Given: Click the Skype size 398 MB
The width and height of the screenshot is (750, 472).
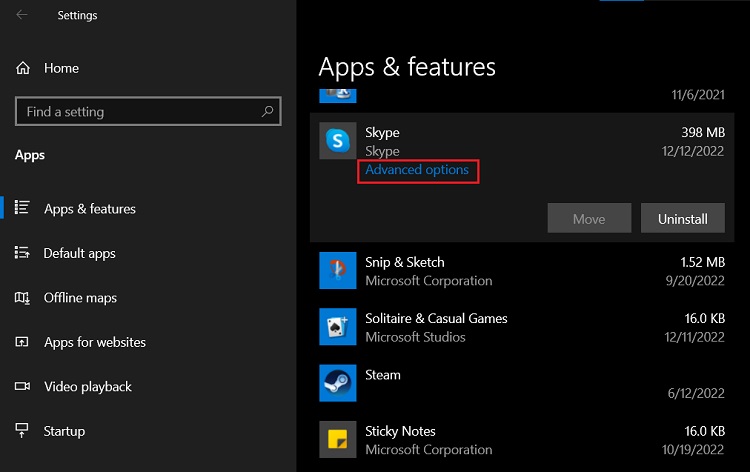Looking at the screenshot, I should 703,132.
